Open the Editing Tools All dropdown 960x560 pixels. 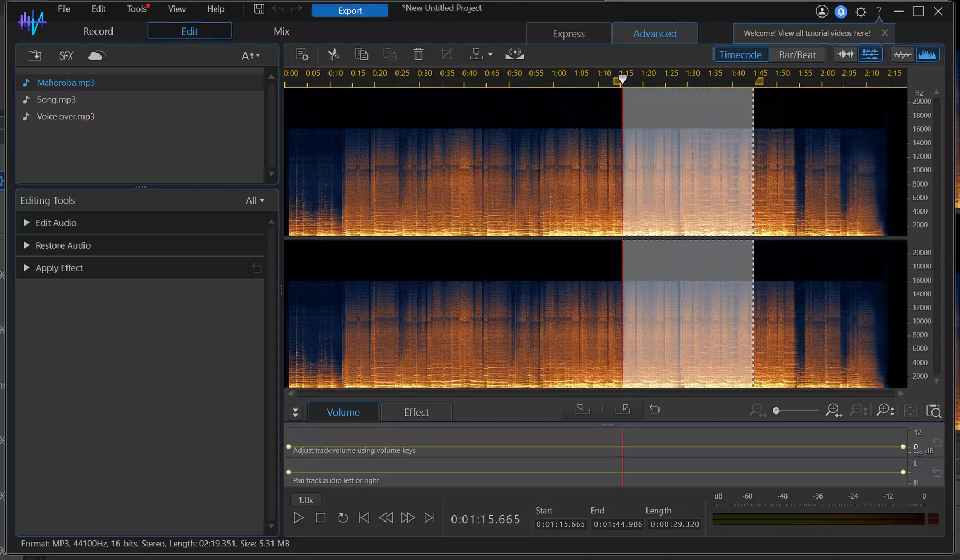[x=255, y=200]
